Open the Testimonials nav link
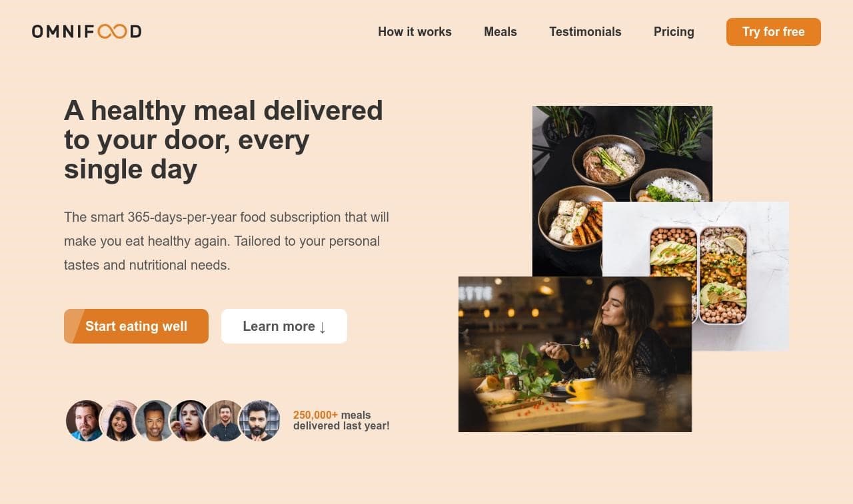Image resolution: width=853 pixels, height=504 pixels. pos(585,32)
